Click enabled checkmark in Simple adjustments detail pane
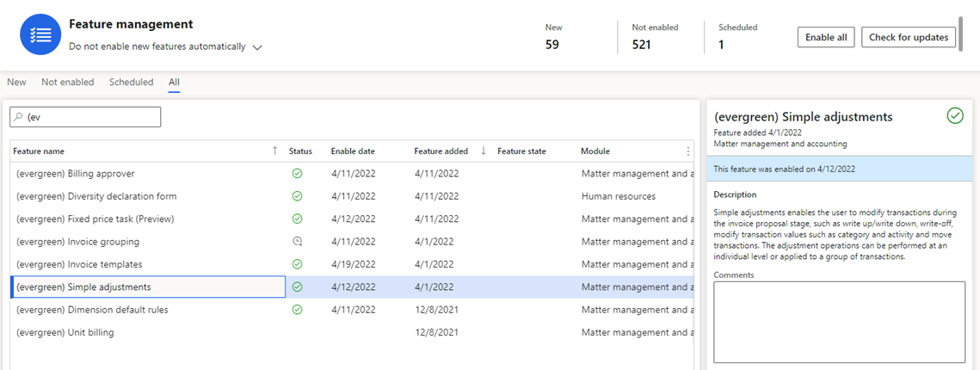980x370 pixels. (955, 115)
